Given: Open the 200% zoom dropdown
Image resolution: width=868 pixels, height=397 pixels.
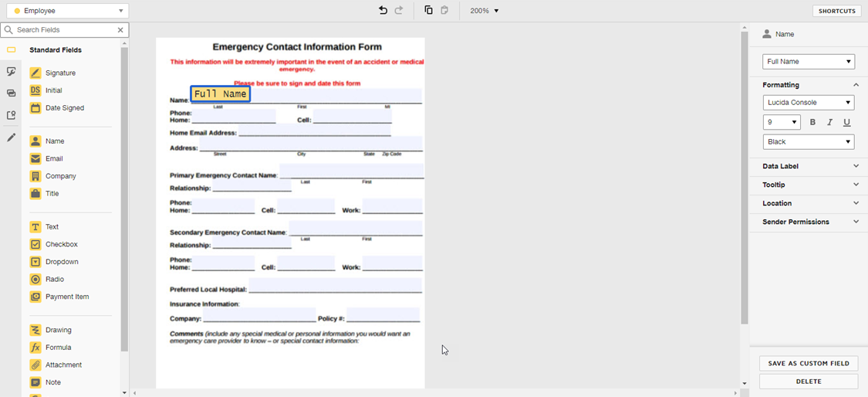Looking at the screenshot, I should pyautogui.click(x=485, y=11).
